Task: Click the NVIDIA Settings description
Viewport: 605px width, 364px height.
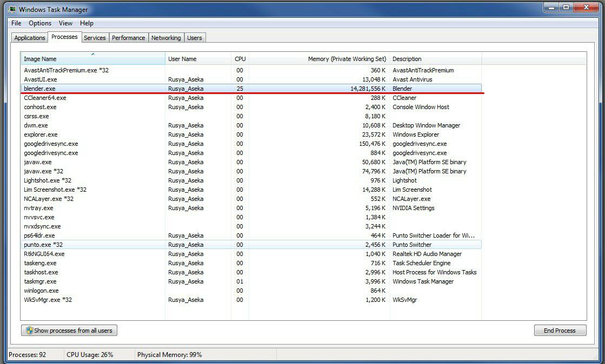Action: click(413, 208)
